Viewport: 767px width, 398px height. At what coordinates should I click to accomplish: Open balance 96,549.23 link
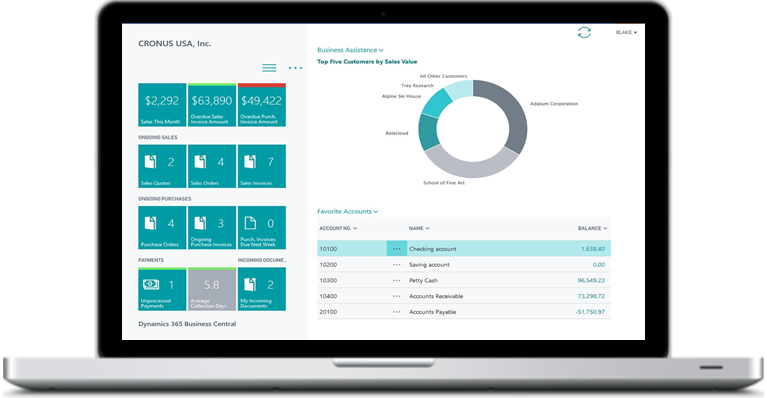[x=591, y=280]
